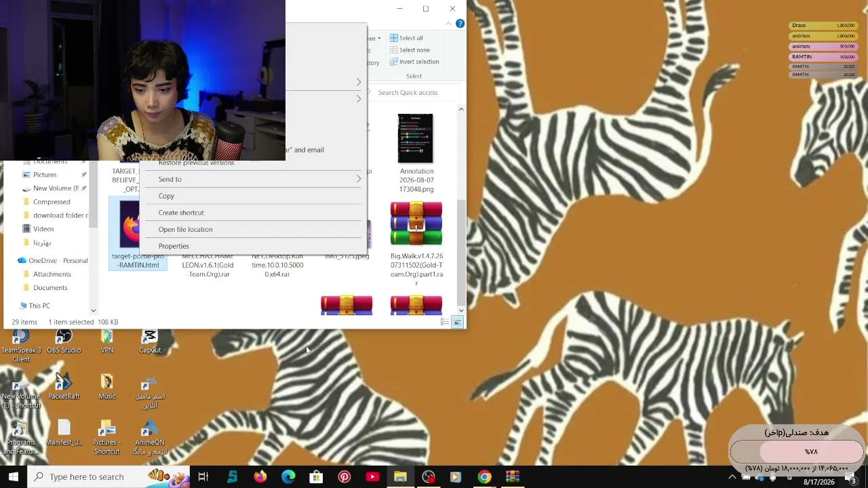Image resolution: width=868 pixels, height=488 pixels.
Task: Open Attachments under OneDrive in navigation pane
Action: (52, 274)
